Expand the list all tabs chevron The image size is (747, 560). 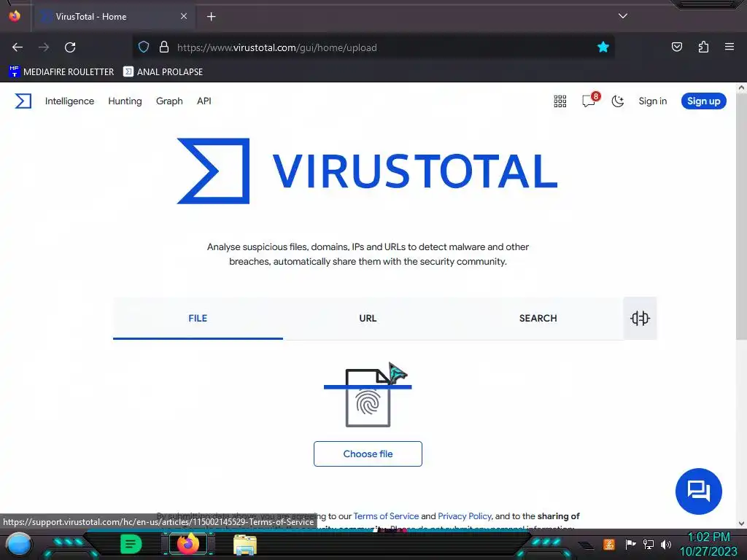(x=623, y=16)
